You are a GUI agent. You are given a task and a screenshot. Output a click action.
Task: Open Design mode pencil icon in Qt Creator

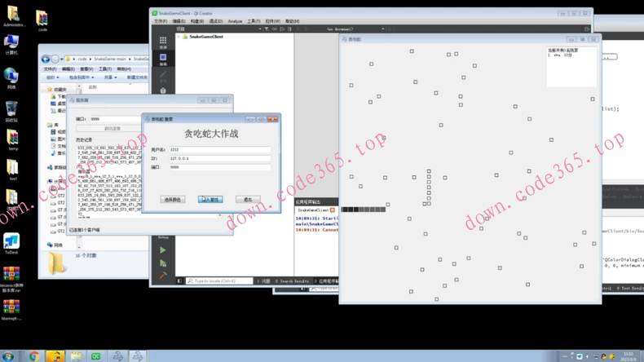pyautogui.click(x=163, y=76)
